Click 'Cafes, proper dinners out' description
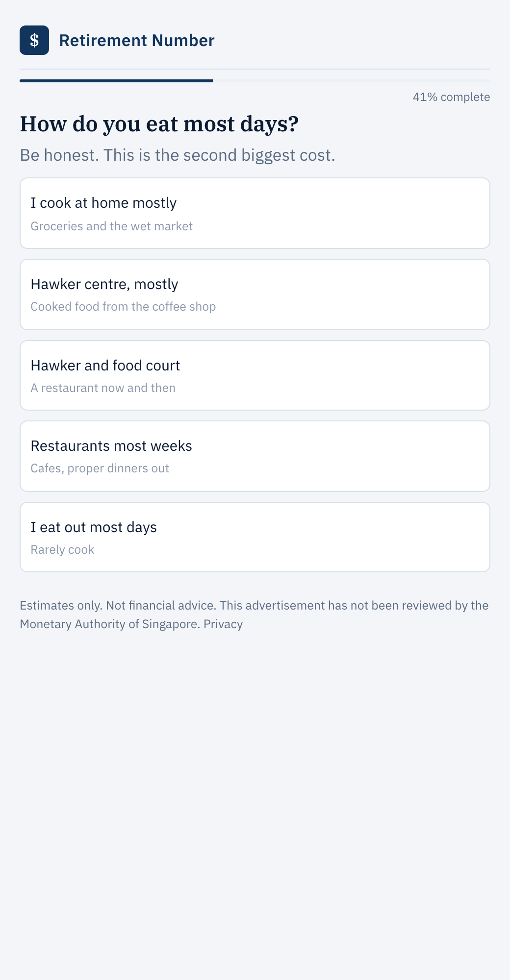The width and height of the screenshot is (510, 980). (x=100, y=468)
